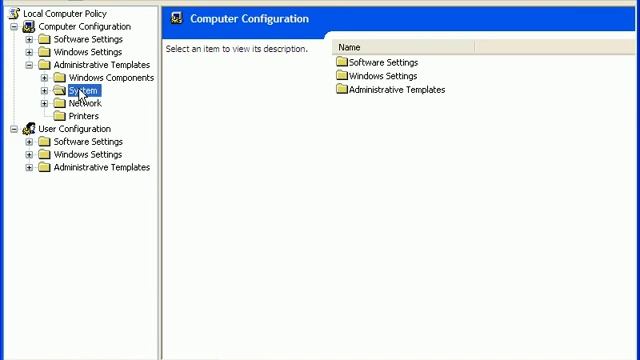Click the Computer Configuration tree icon

point(29,27)
